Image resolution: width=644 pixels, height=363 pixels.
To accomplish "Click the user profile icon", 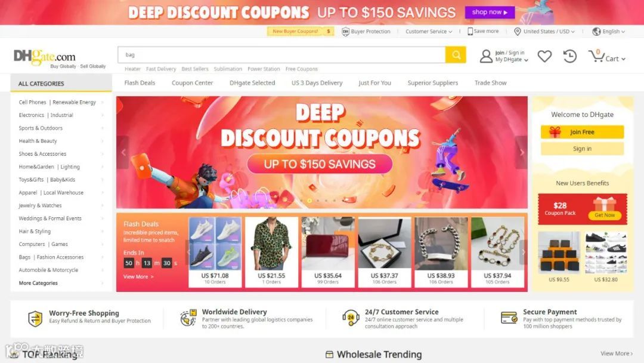I will click(x=486, y=56).
